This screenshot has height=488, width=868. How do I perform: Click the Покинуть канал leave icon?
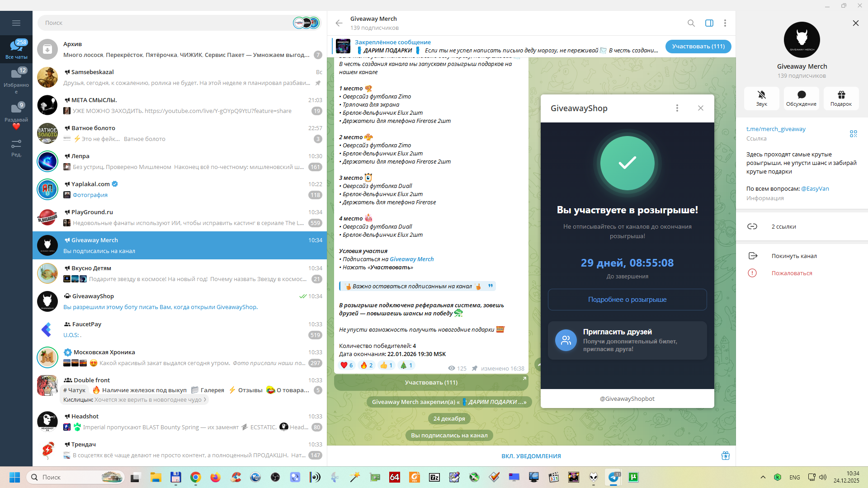[x=753, y=256]
